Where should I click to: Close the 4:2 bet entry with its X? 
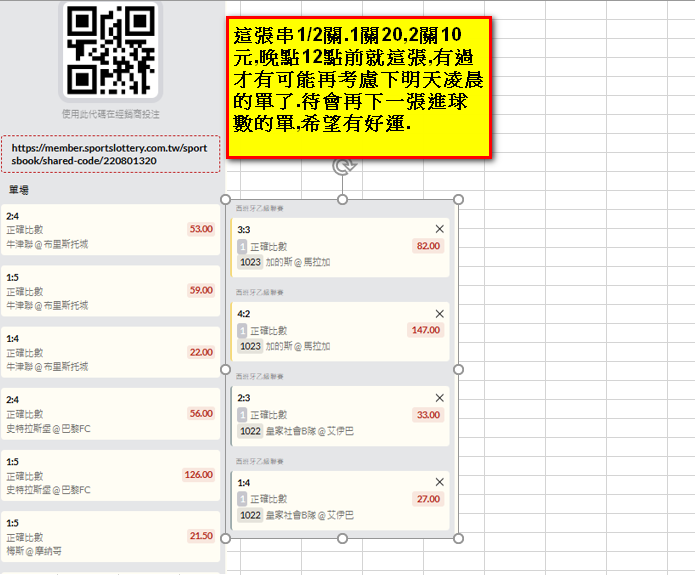(x=440, y=314)
